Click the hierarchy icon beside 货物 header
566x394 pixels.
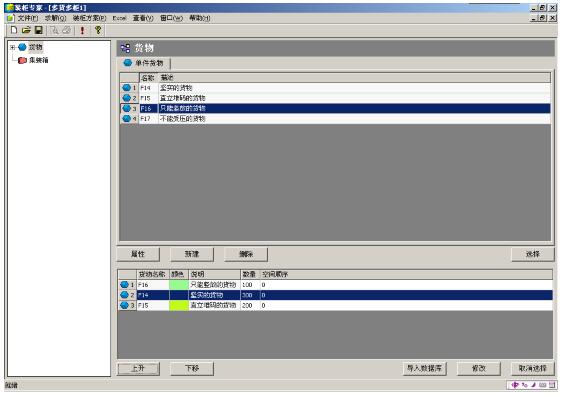pyautogui.click(x=125, y=48)
